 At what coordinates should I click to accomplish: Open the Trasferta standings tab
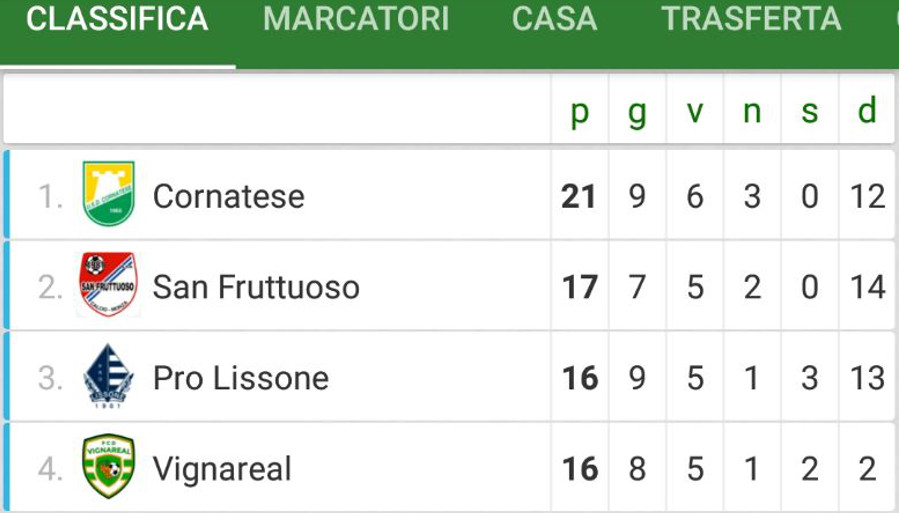tap(751, 18)
